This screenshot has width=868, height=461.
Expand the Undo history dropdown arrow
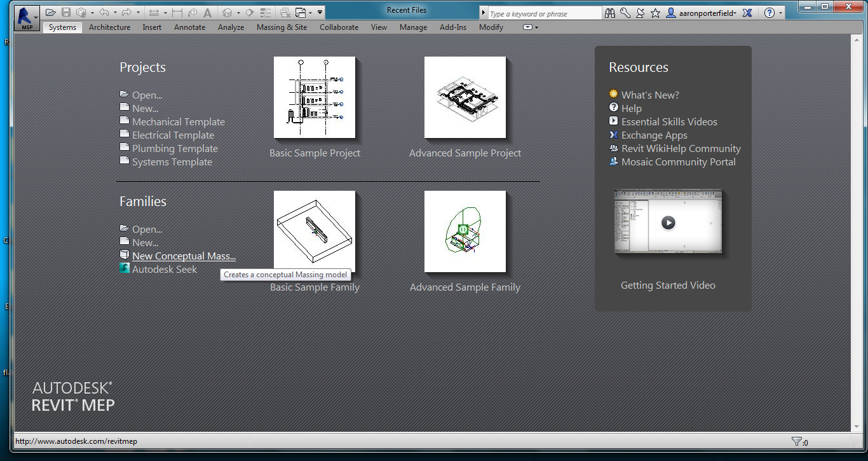click(115, 13)
